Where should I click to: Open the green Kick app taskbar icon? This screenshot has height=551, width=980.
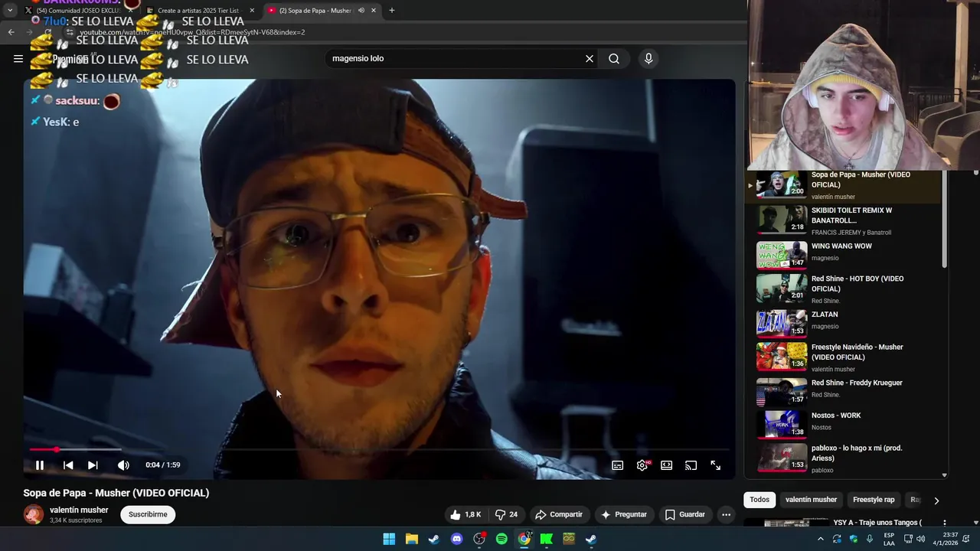coord(547,539)
